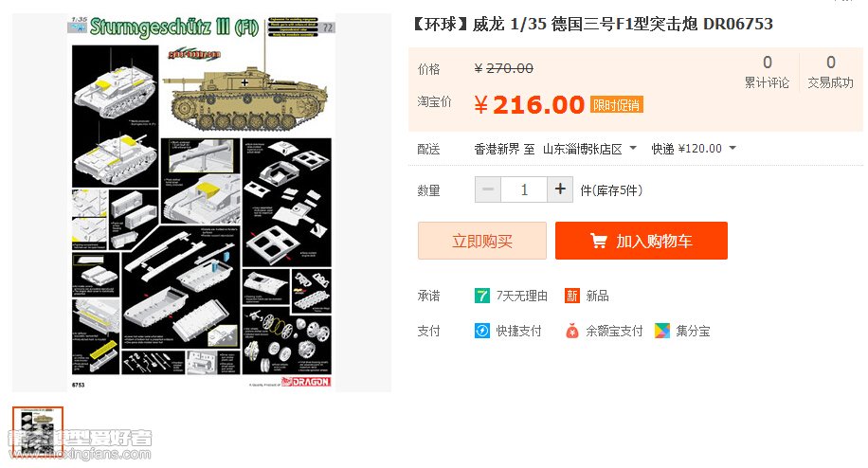Increase quantity with the plus button
The image size is (868, 468).
pyautogui.click(x=560, y=189)
